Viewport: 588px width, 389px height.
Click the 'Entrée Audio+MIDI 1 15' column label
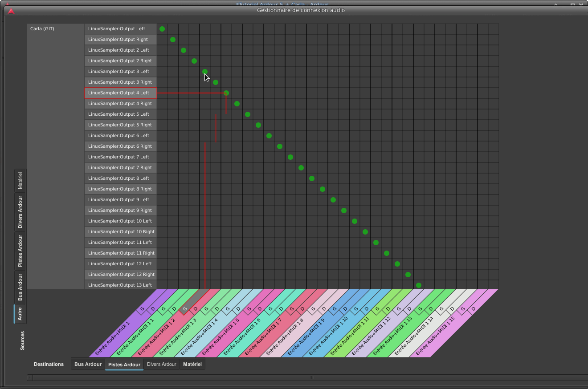(435, 336)
